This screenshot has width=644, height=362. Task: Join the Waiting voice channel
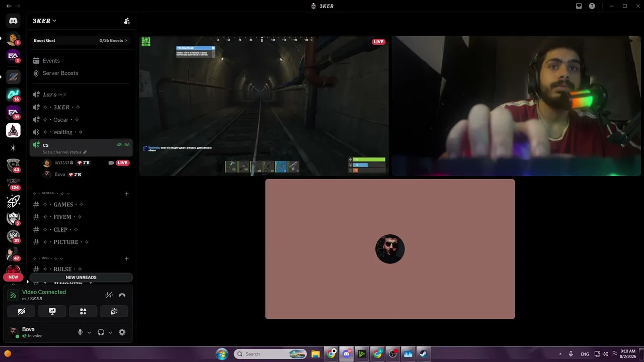(81, 132)
